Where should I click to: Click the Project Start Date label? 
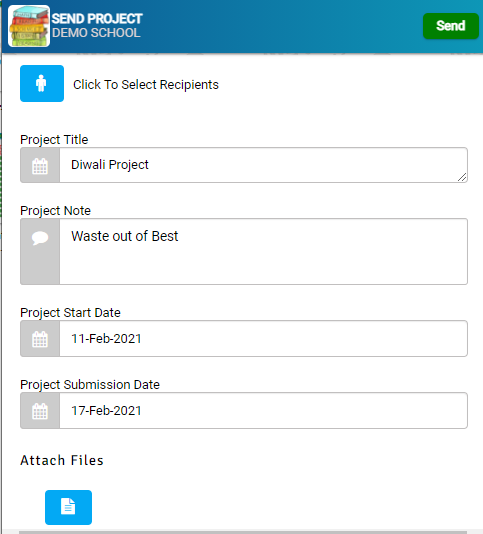(70, 313)
